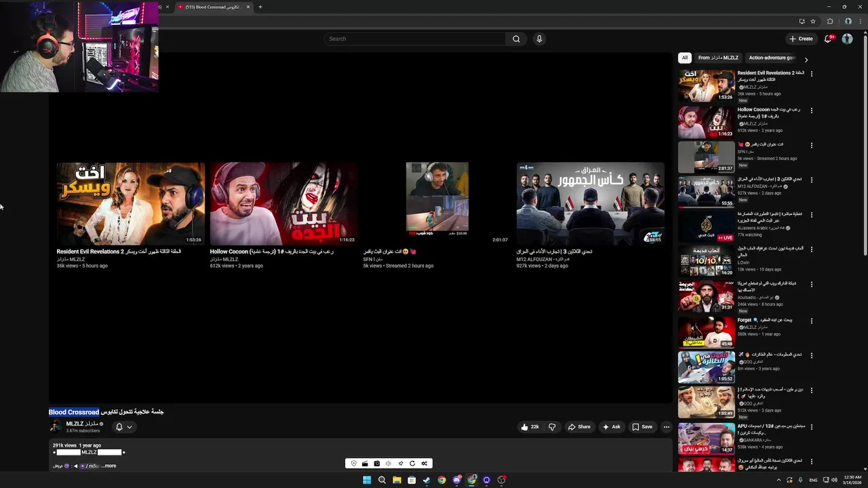The height and width of the screenshot is (488, 868).
Task: Open the Chrome extensions puzzle icon
Action: (x=830, y=21)
